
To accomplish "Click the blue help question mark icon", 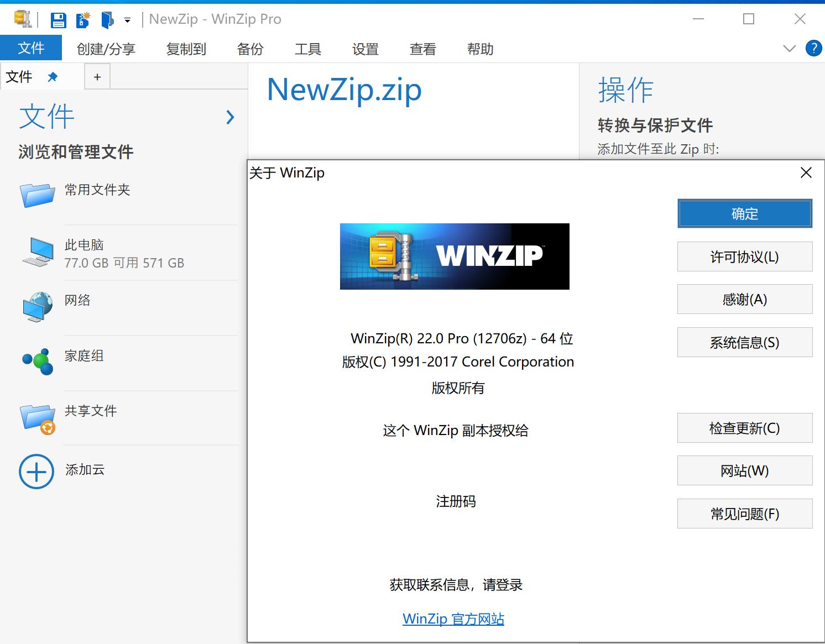I will (x=813, y=49).
